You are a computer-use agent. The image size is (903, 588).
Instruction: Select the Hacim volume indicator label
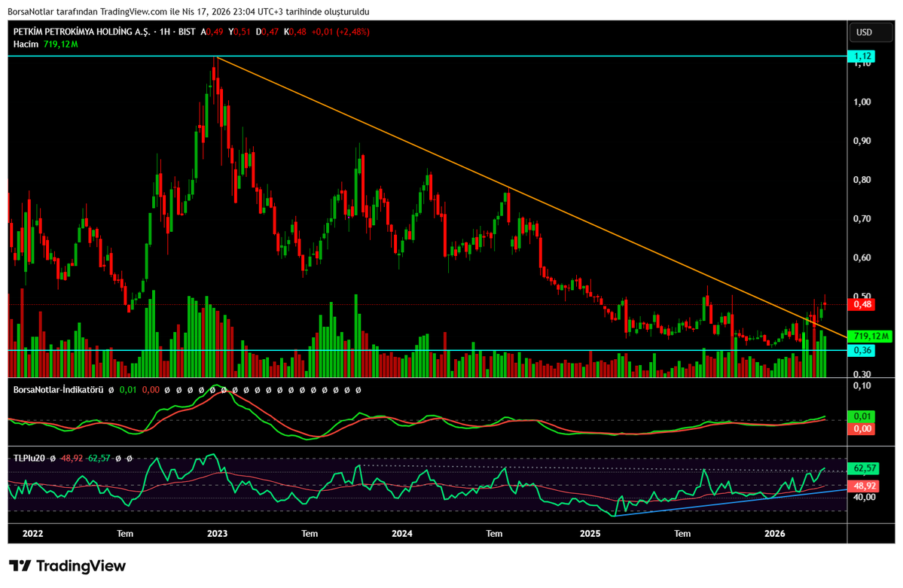26,44
